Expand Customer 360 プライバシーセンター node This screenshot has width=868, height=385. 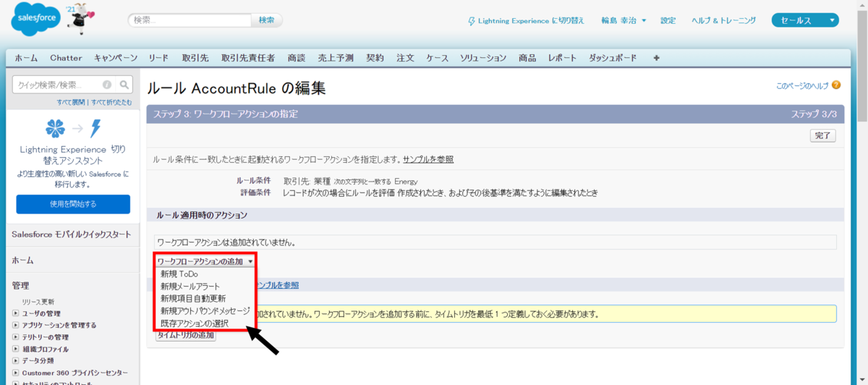(15, 372)
